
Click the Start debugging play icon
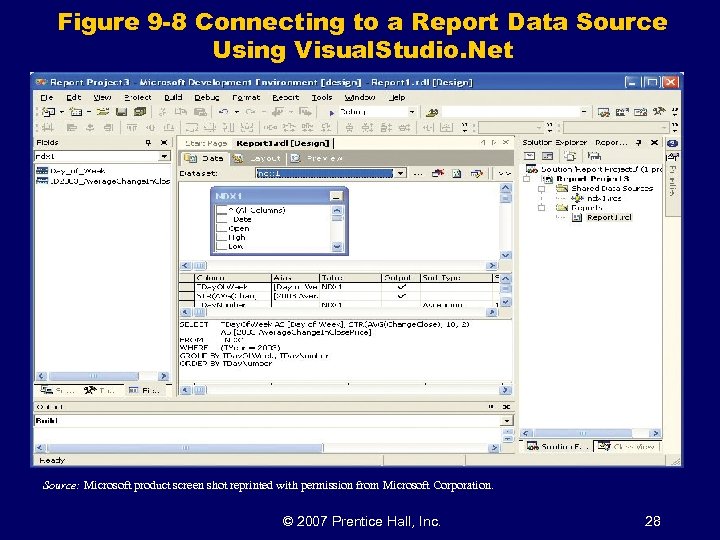coord(332,112)
